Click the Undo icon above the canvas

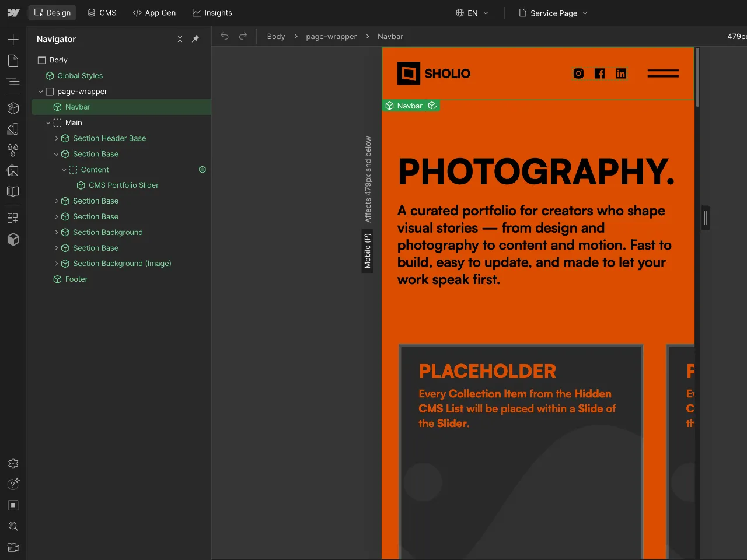tap(225, 36)
